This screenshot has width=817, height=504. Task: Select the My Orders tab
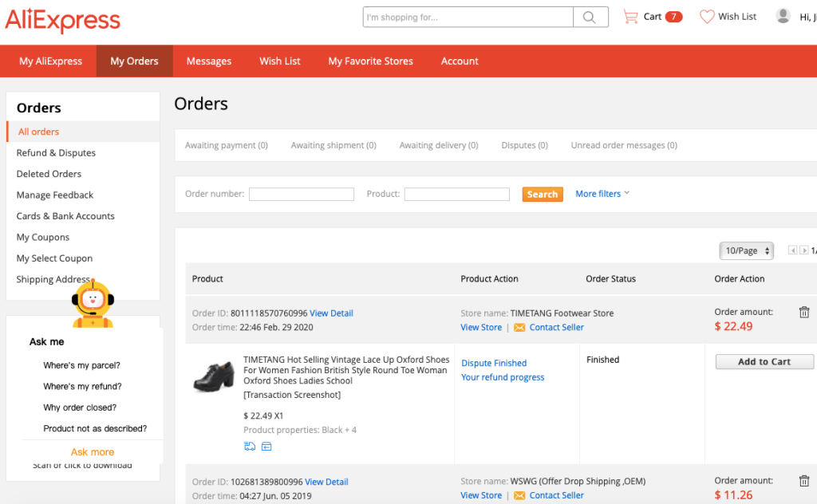coord(134,61)
